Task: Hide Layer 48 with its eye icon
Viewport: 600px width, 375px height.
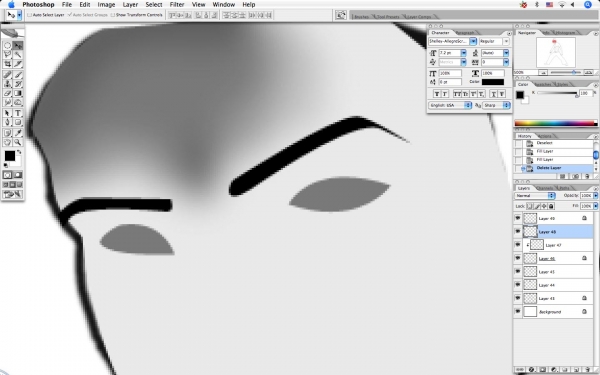Action: click(518, 232)
